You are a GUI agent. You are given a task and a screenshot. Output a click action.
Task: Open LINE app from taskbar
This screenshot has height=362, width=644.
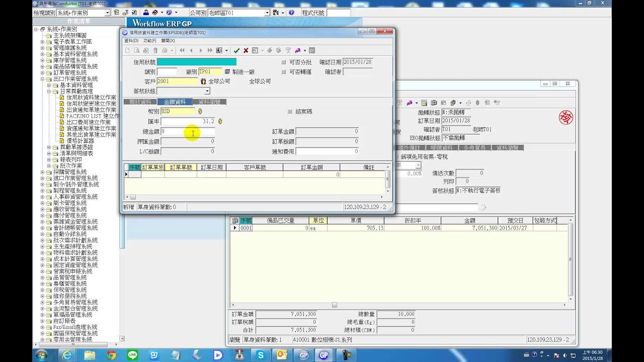(133, 355)
